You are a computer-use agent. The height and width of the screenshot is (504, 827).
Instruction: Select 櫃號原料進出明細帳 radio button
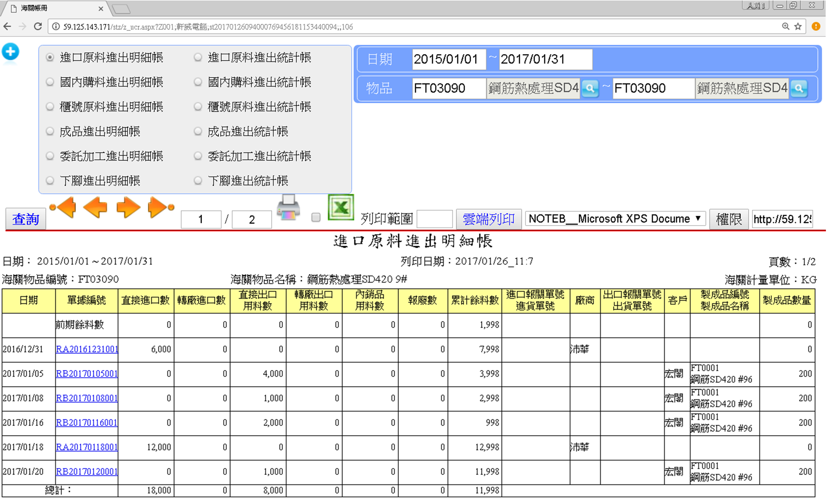(x=50, y=107)
